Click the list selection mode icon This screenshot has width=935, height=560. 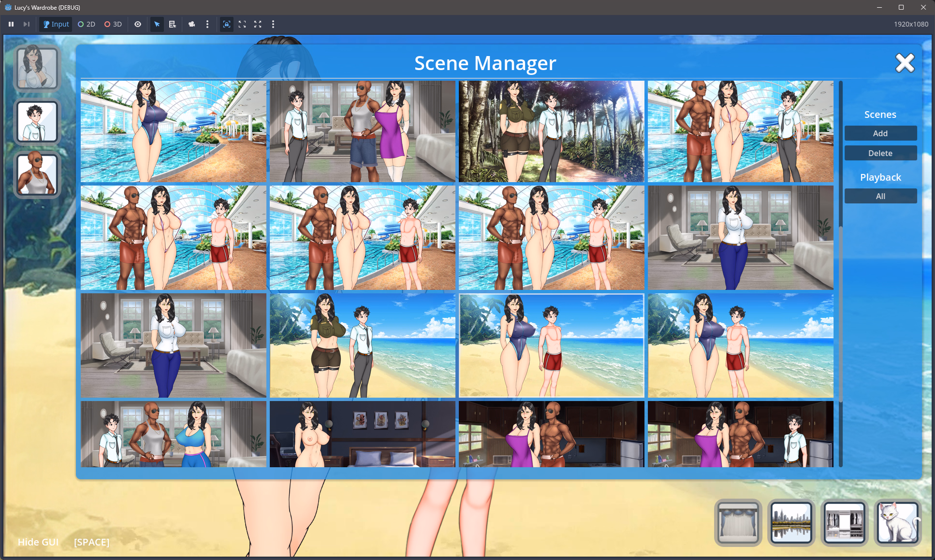[x=173, y=24]
